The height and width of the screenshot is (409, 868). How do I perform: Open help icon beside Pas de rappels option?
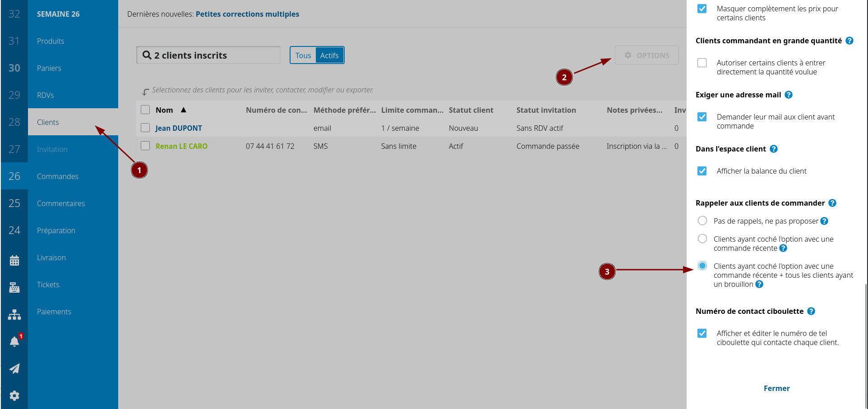click(x=824, y=221)
